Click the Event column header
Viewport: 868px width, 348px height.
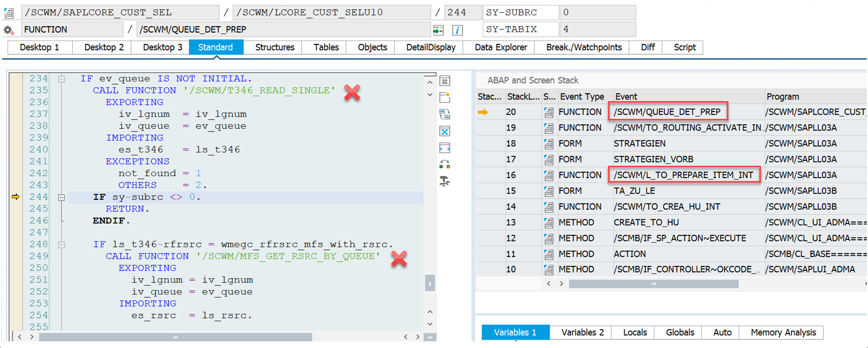click(x=689, y=97)
